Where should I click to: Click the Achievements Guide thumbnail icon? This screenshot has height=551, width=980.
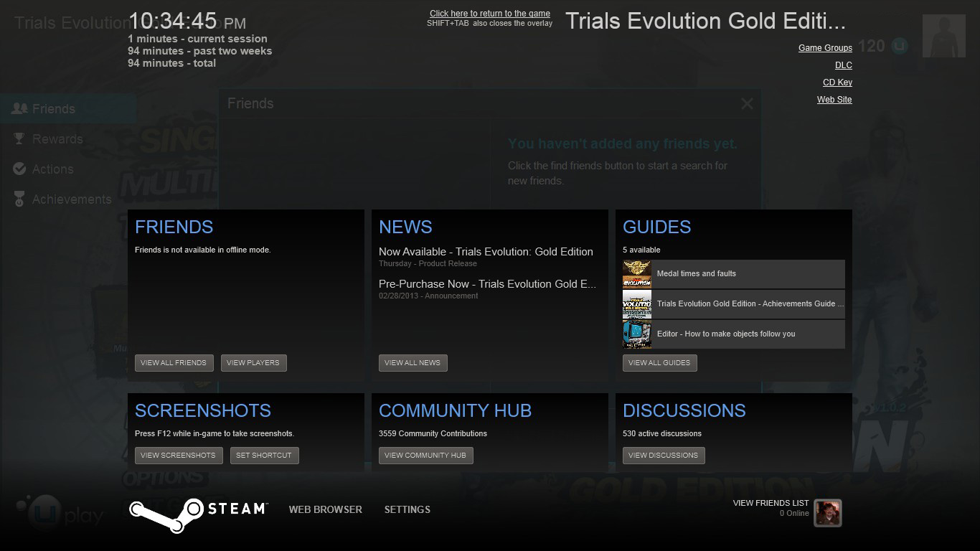tap(636, 304)
